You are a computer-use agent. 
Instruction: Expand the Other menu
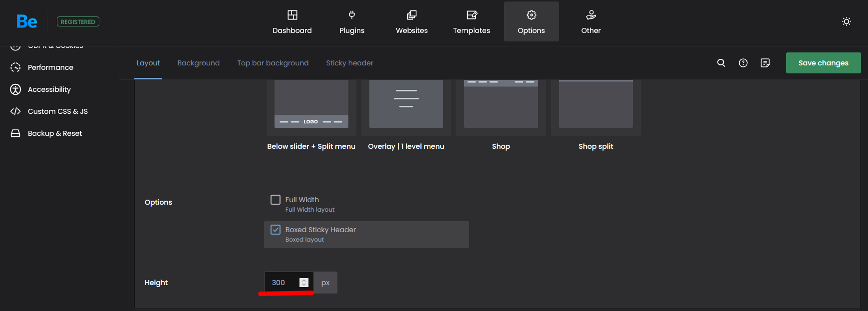click(x=591, y=22)
